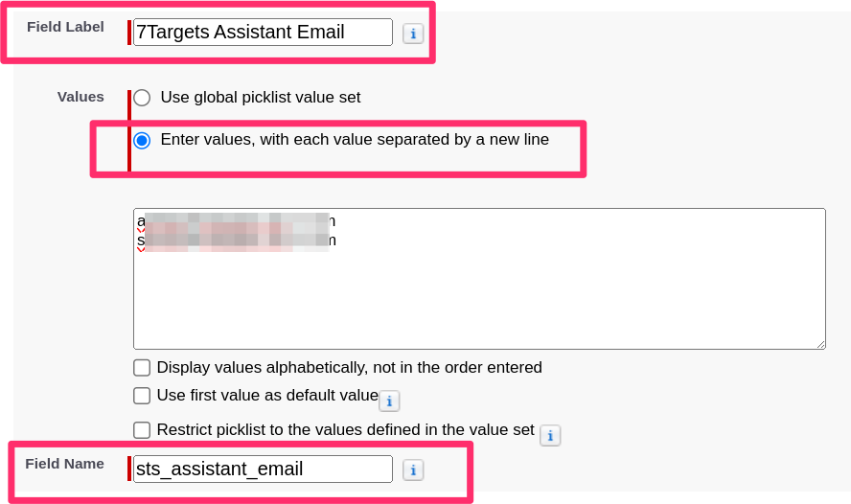Focus the Field Label text input
Viewport: 851px width, 504px height.
click(x=263, y=33)
